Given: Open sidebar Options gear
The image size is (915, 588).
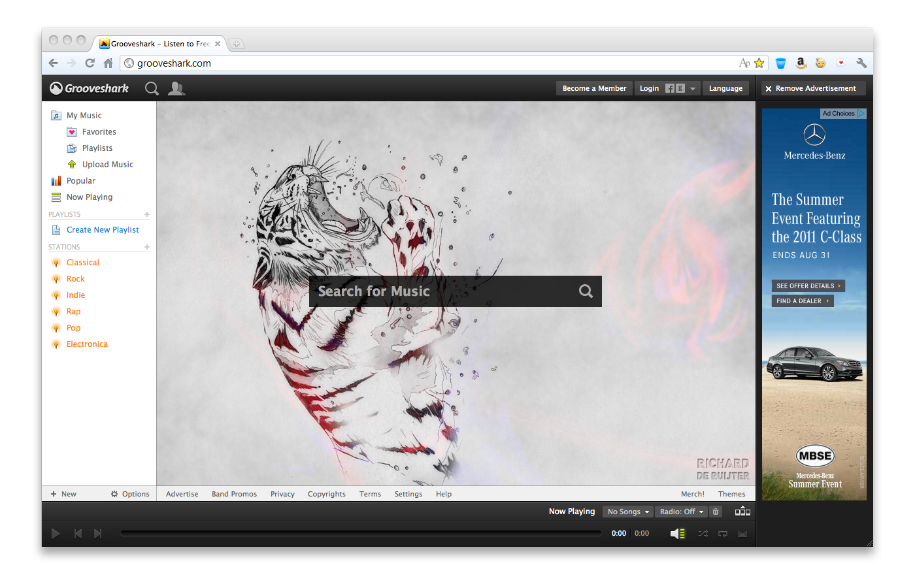Looking at the screenshot, I should (130, 494).
